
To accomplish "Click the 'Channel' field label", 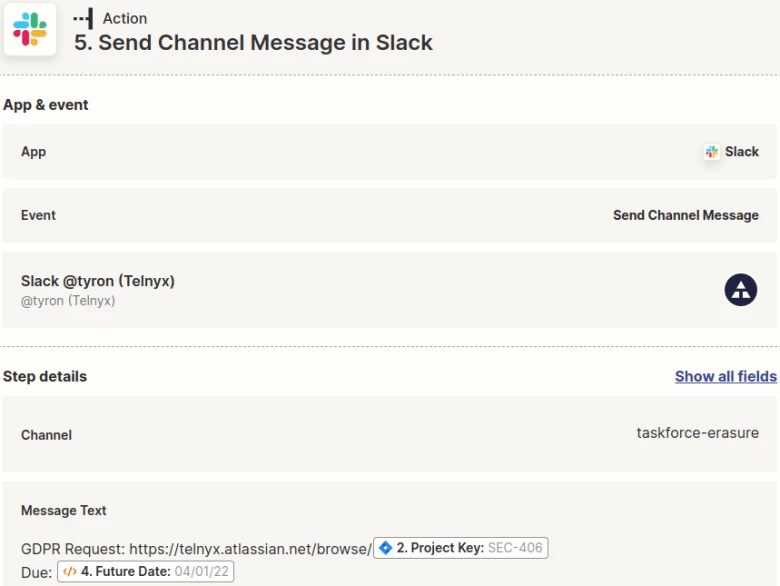I will [46, 435].
